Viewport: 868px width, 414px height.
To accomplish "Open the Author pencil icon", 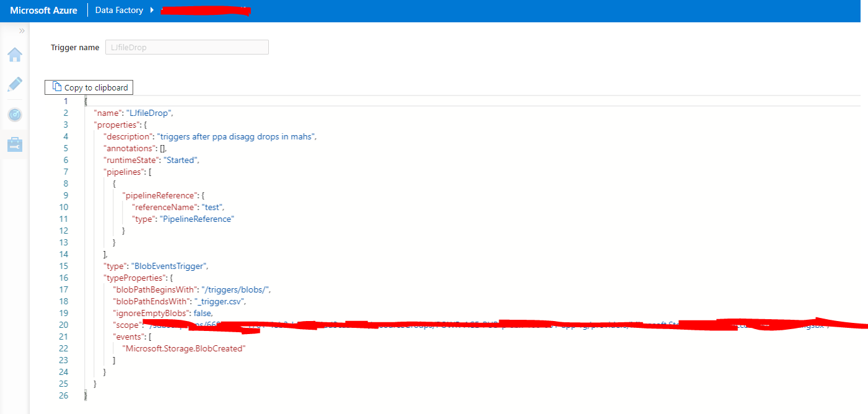I will [14, 84].
